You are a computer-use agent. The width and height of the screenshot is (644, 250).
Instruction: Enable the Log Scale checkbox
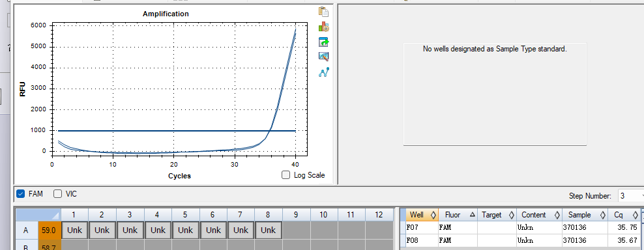pos(286,175)
